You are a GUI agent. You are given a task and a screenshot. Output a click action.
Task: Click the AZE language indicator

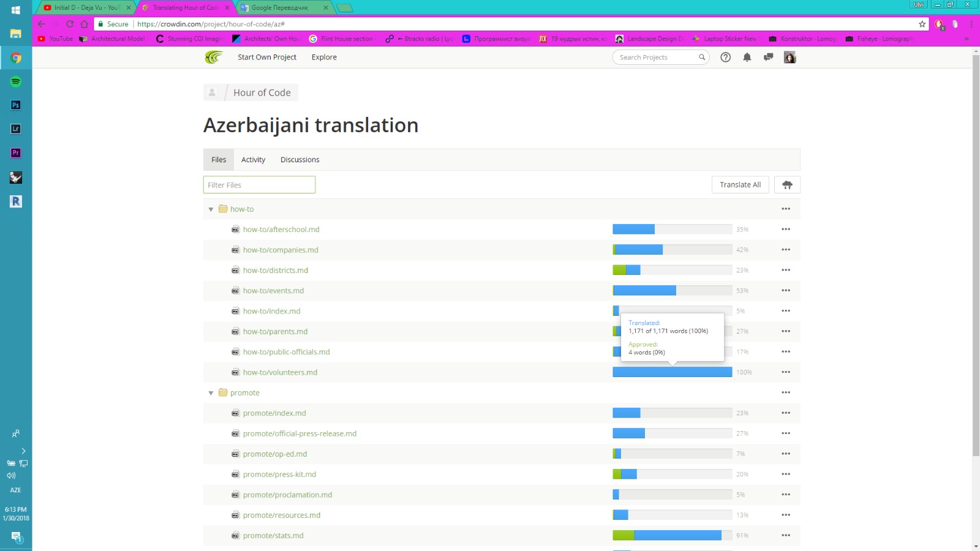(x=16, y=490)
